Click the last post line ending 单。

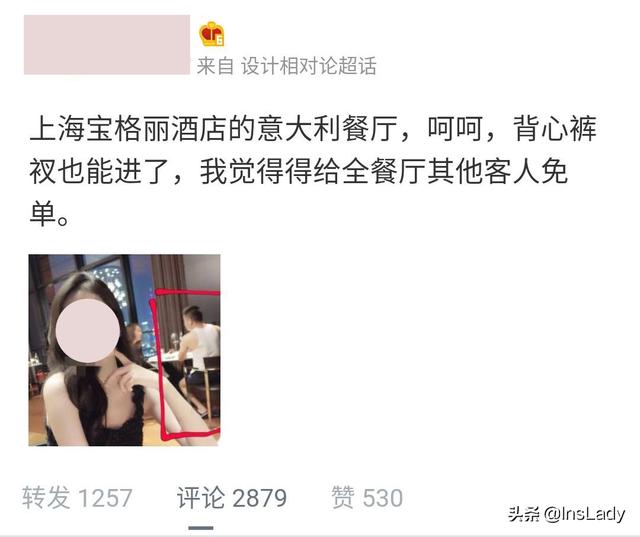pyautogui.click(x=49, y=214)
